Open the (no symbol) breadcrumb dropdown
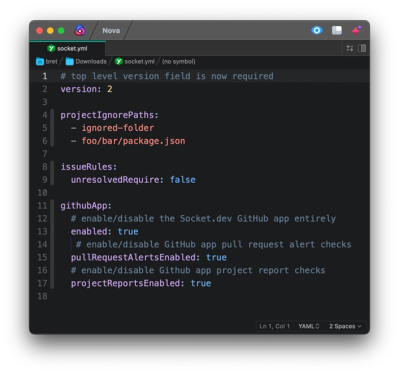 click(179, 61)
